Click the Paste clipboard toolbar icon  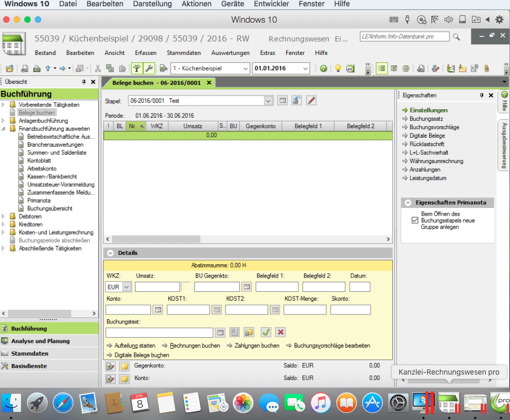(x=121, y=68)
